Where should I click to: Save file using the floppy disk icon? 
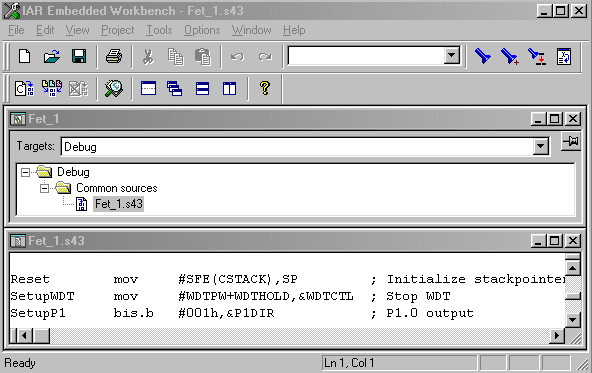tap(79, 57)
